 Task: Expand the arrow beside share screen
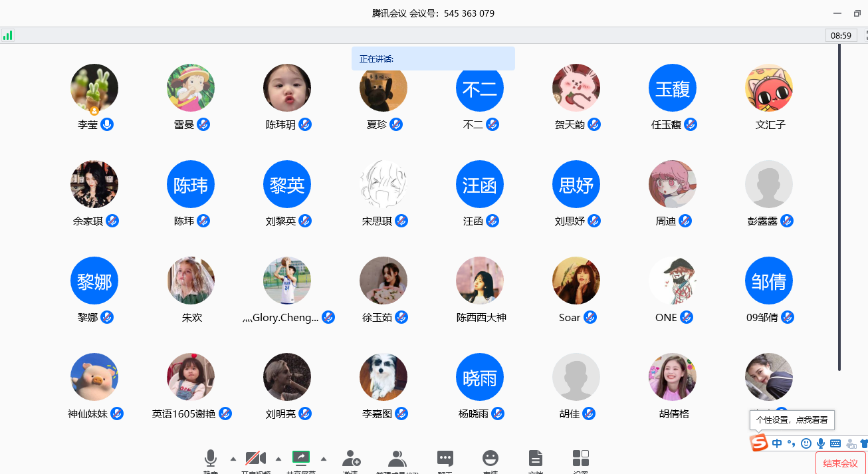(324, 459)
